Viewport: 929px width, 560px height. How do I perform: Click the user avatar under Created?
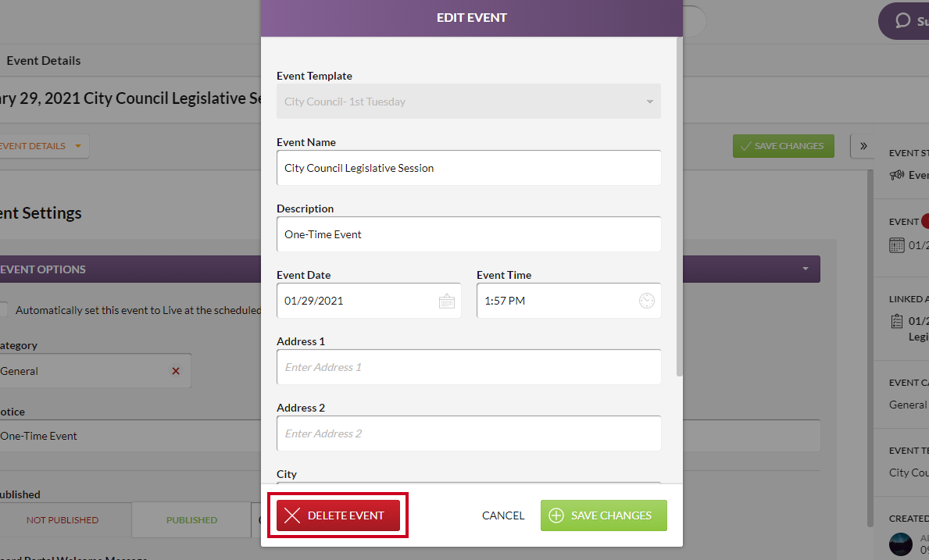[x=901, y=544]
